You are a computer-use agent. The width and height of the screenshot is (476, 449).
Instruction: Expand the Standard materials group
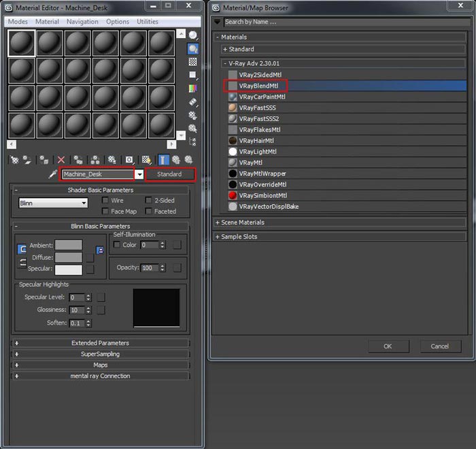point(225,49)
